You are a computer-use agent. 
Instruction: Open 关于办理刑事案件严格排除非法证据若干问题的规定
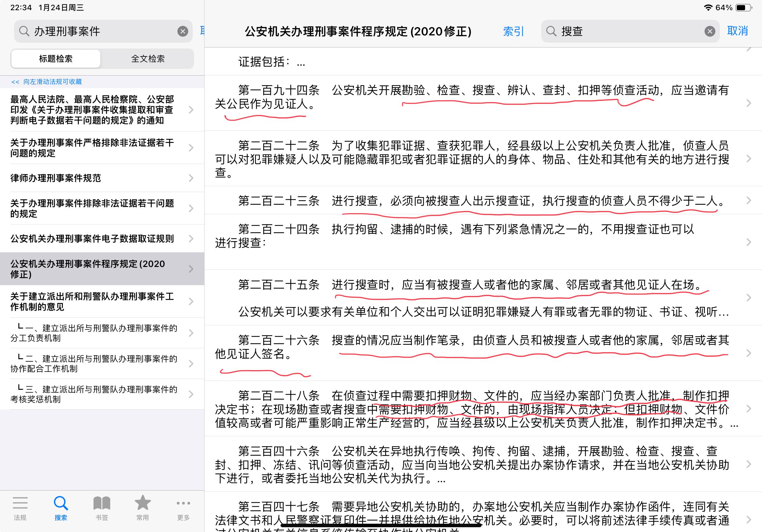(102, 148)
